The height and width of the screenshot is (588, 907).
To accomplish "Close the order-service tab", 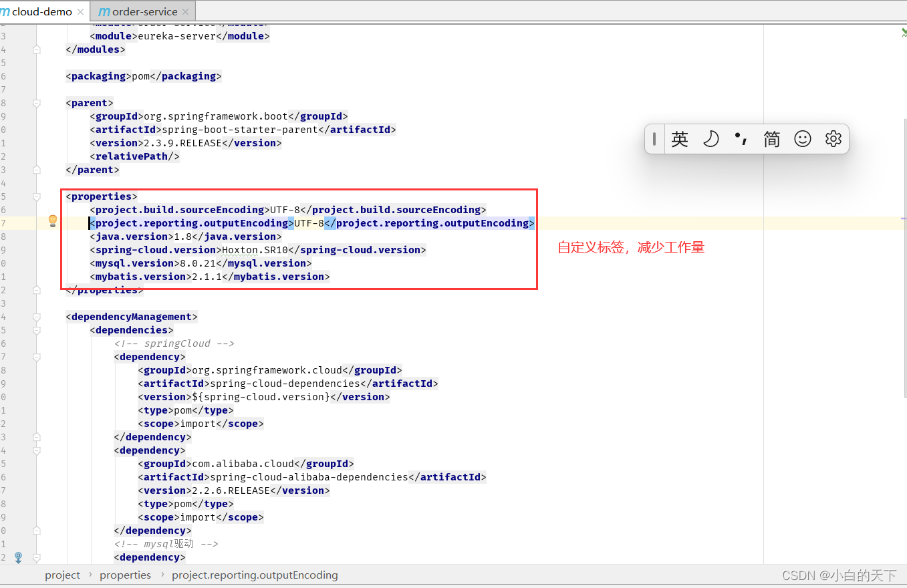I will pos(186,12).
